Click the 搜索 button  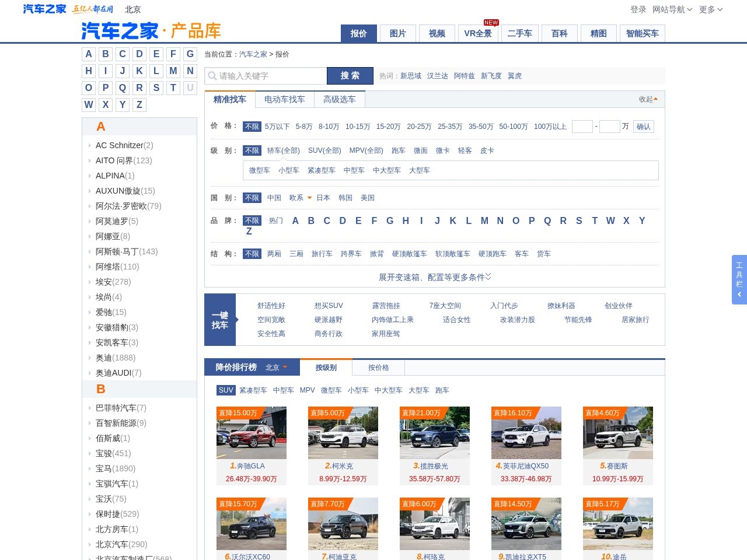pyautogui.click(x=350, y=76)
